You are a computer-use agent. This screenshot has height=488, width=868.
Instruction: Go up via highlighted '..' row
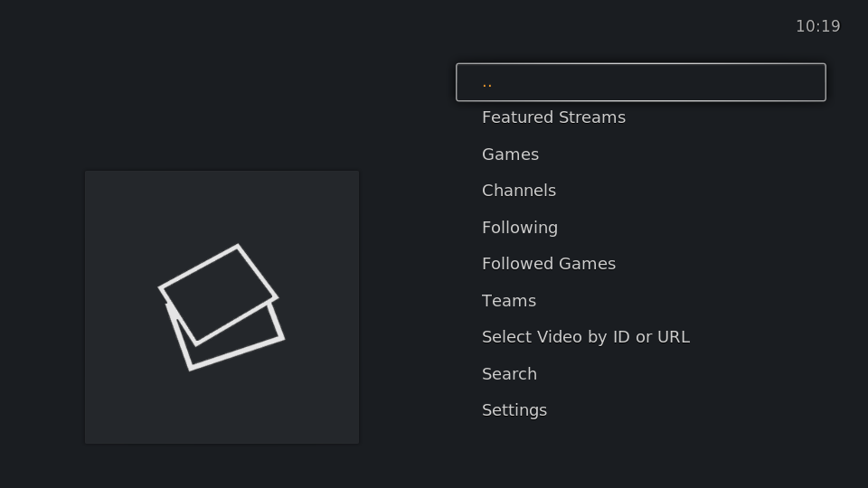640,82
